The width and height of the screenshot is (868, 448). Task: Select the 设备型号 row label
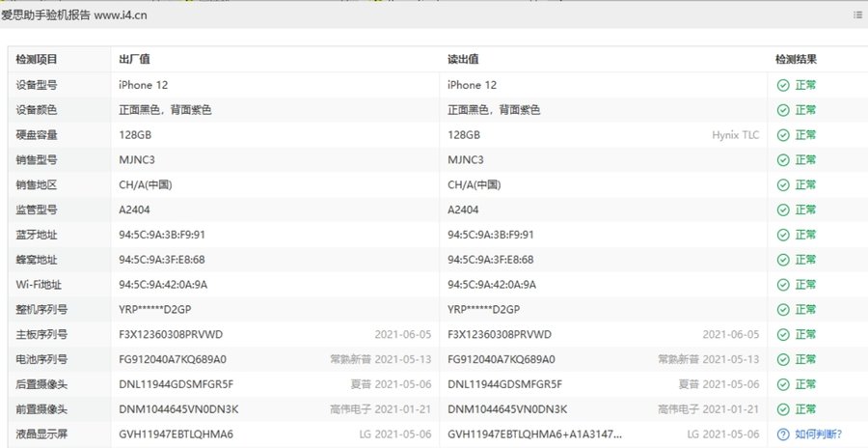[x=36, y=85]
